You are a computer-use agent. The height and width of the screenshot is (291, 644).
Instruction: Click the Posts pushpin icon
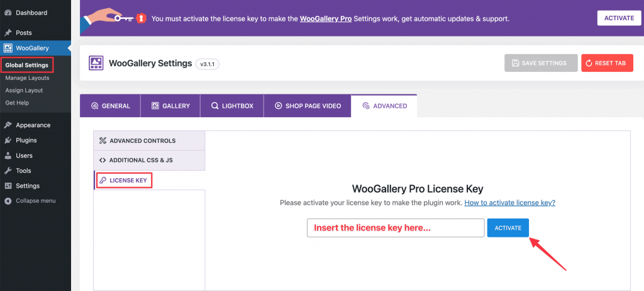pos(8,33)
